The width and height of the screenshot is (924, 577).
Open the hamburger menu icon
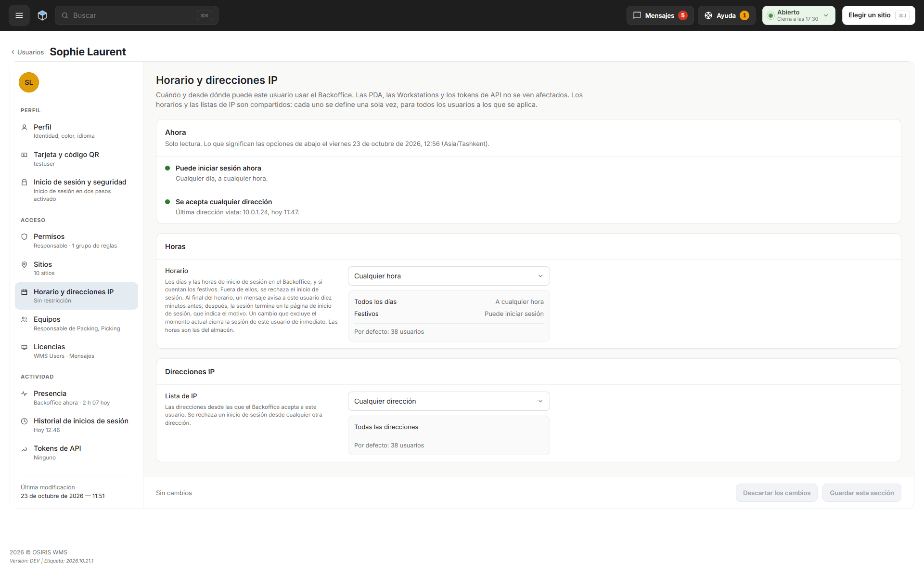coord(19,15)
